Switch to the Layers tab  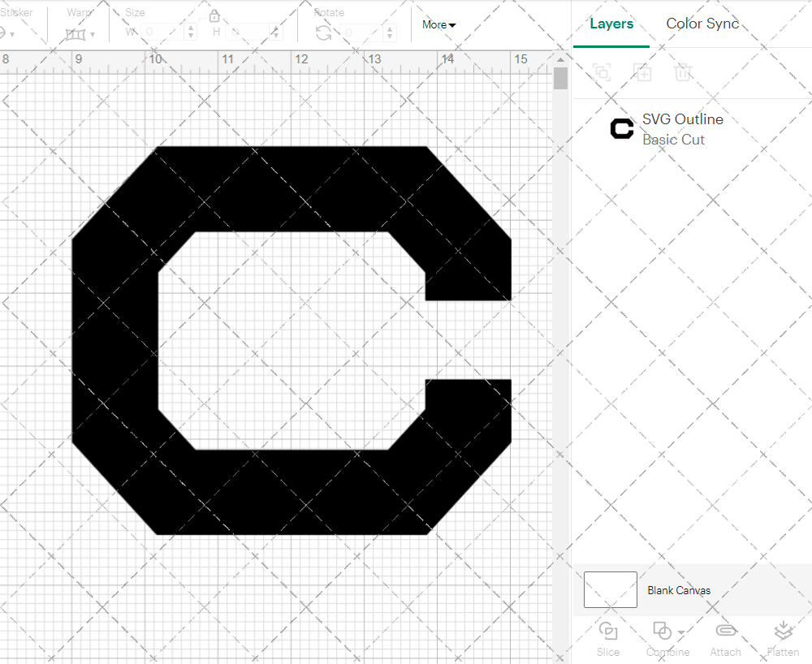[611, 24]
